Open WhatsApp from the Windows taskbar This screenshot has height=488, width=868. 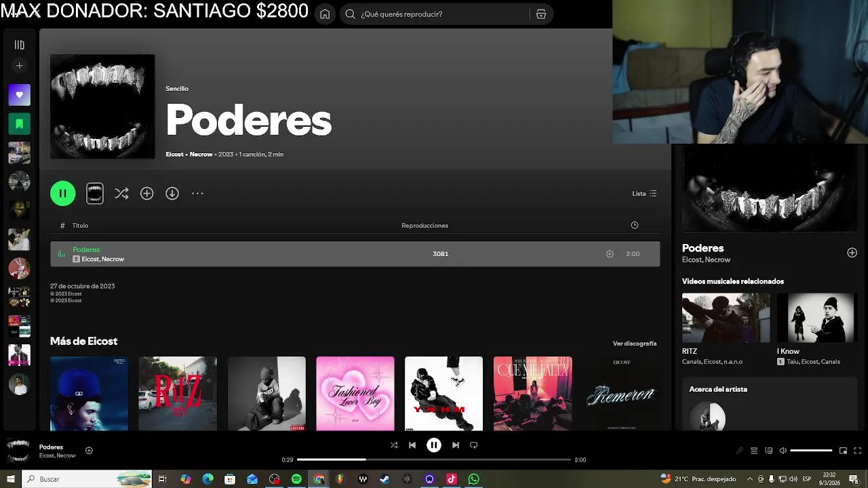[474, 479]
